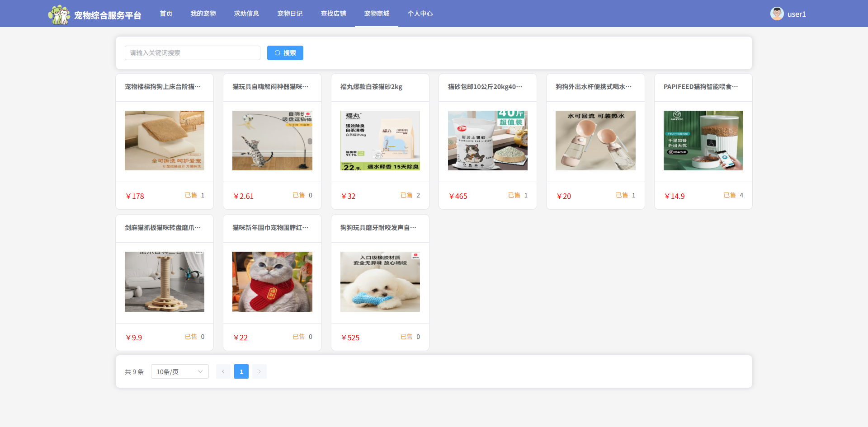Open the 40斤 cat litter bag image
Image resolution: width=868 pixels, height=427 pixels.
tap(488, 141)
